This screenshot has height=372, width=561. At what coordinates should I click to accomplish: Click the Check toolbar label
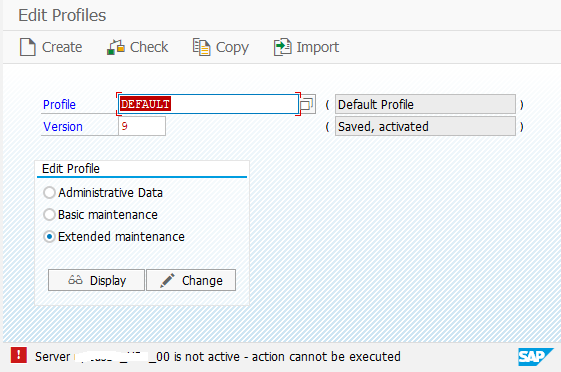(x=149, y=47)
